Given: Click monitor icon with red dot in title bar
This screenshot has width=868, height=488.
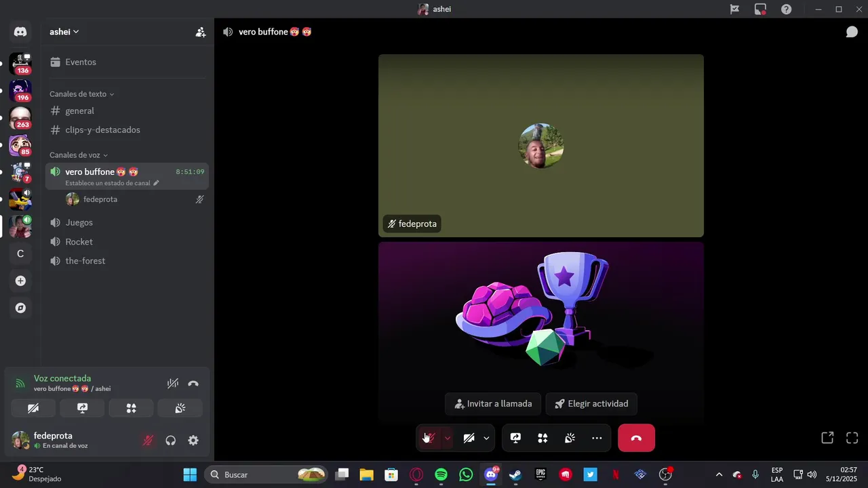Looking at the screenshot, I should coord(760,9).
